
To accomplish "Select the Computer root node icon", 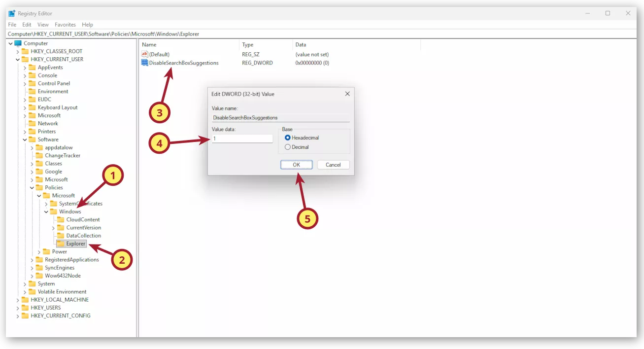I will (x=18, y=43).
